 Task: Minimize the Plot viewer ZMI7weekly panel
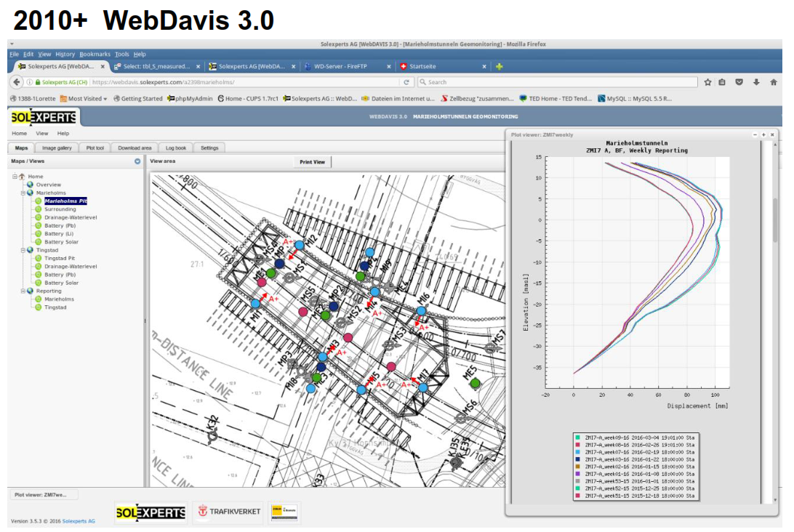tap(755, 134)
